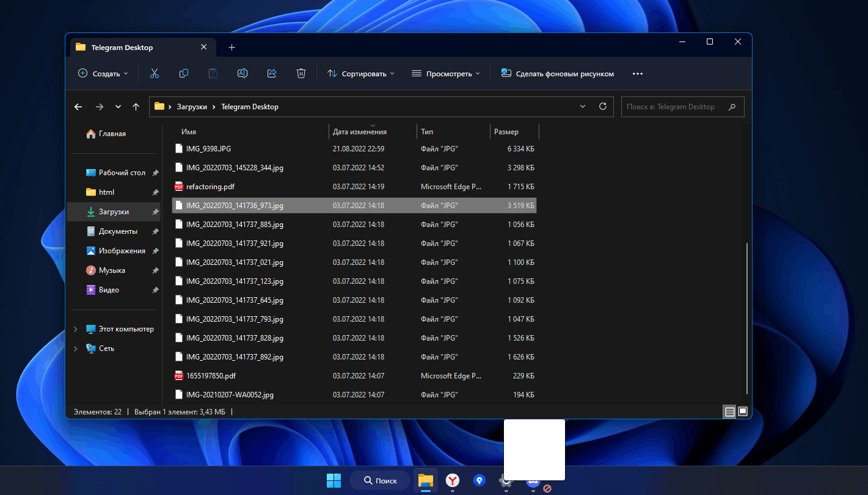868x495 pixels.
Task: Select file IMG_20220703_141737_885.jpg
Action: 354,224
